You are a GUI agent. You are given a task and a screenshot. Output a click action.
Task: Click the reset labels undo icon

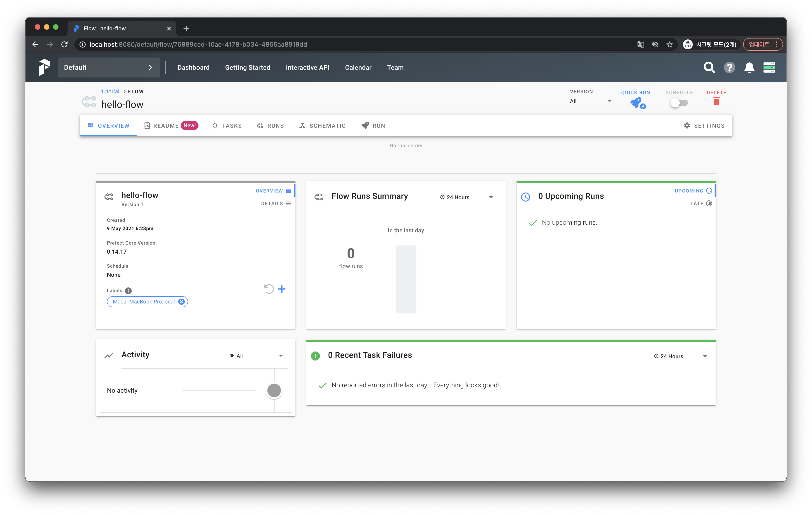269,289
